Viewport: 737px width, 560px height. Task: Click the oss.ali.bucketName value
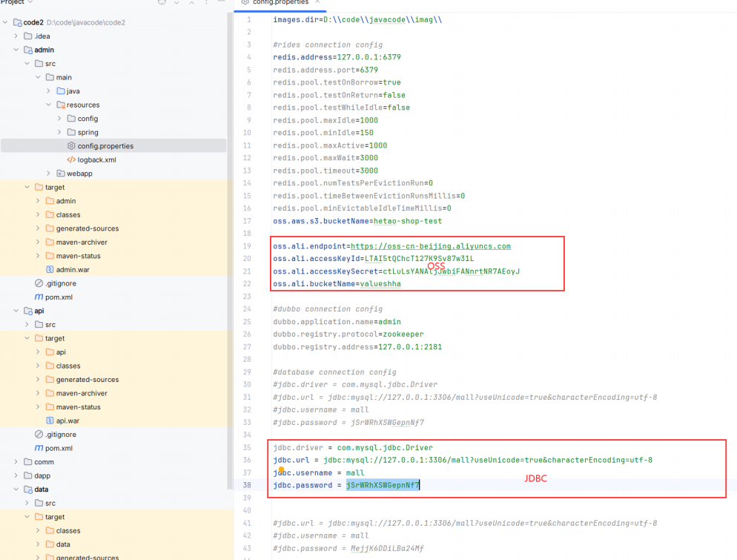[380, 283]
